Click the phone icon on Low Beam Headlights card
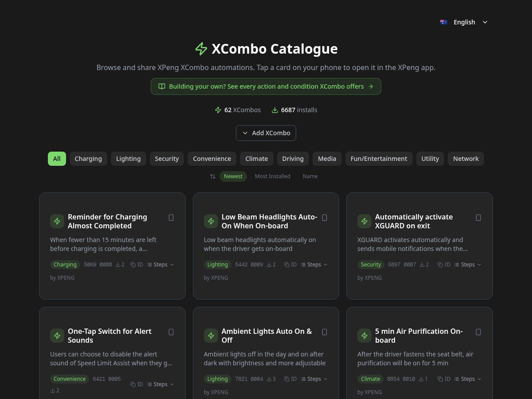532x399 pixels. [x=325, y=218]
